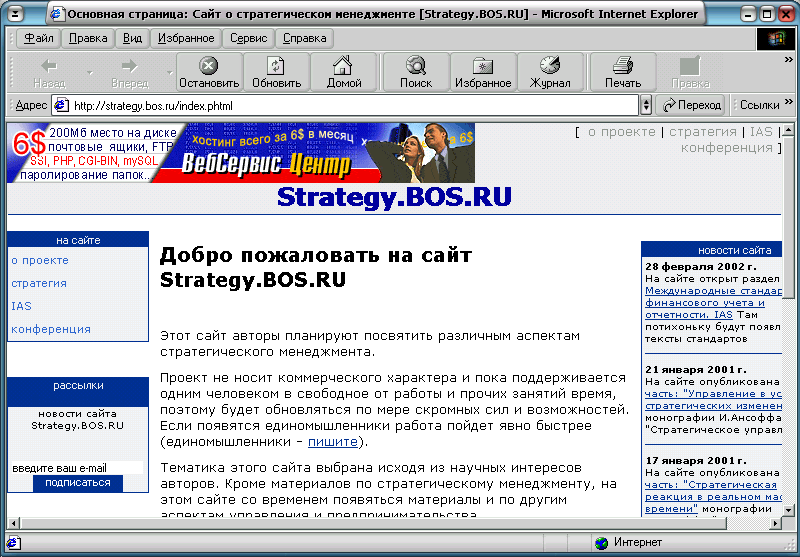Open History (Журнал) toolbar icon

pos(550,72)
